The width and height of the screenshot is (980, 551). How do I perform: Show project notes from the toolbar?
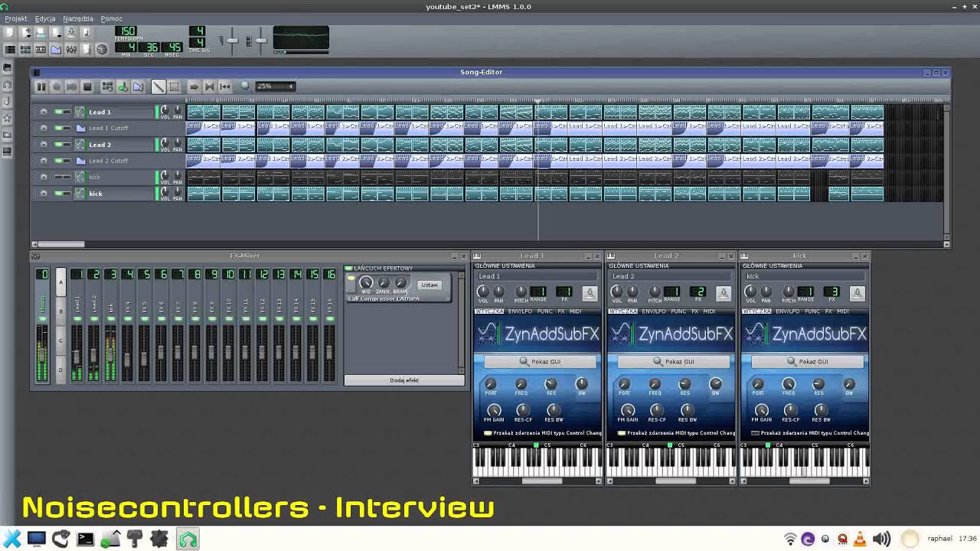(87, 50)
